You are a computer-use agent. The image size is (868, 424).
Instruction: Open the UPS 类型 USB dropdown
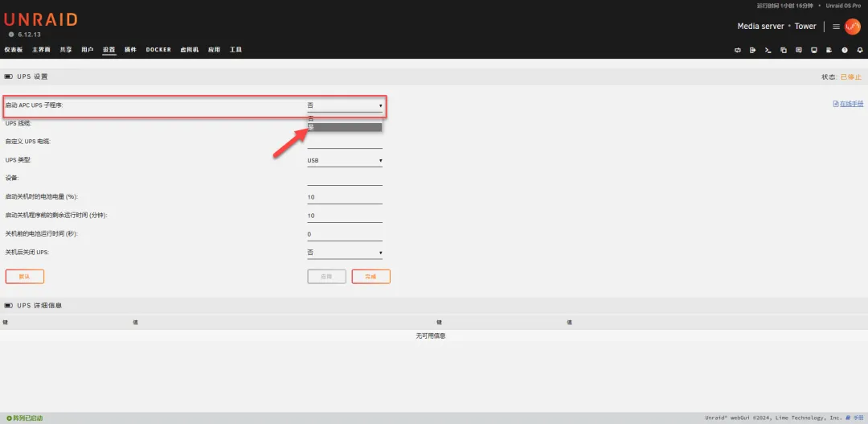click(344, 160)
